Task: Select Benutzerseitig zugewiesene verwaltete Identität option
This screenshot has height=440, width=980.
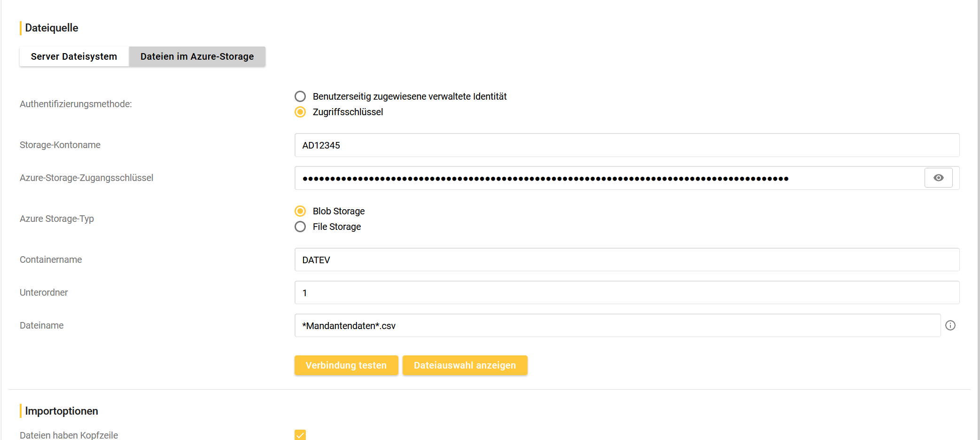Action: pyautogui.click(x=300, y=96)
